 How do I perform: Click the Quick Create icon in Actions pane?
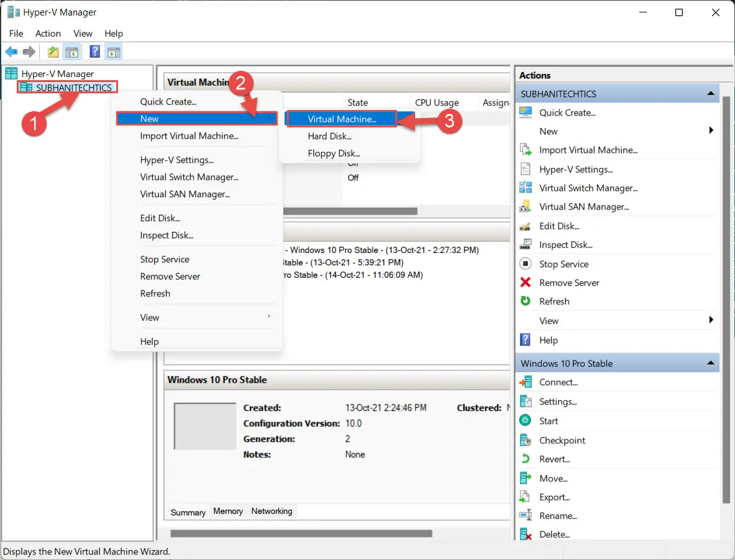coord(526,112)
